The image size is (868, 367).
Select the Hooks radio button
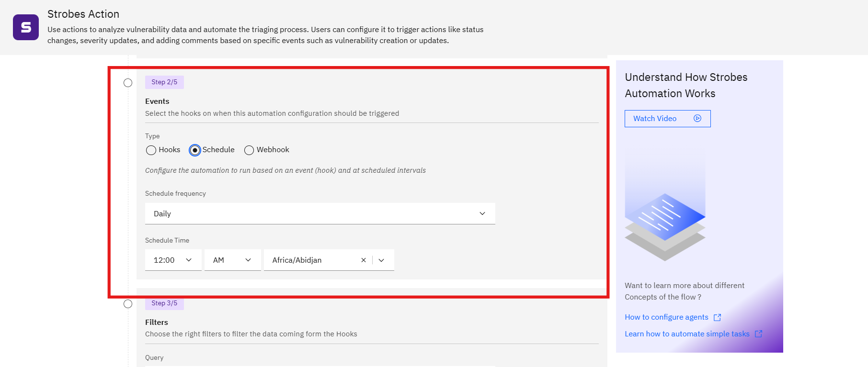pyautogui.click(x=151, y=150)
